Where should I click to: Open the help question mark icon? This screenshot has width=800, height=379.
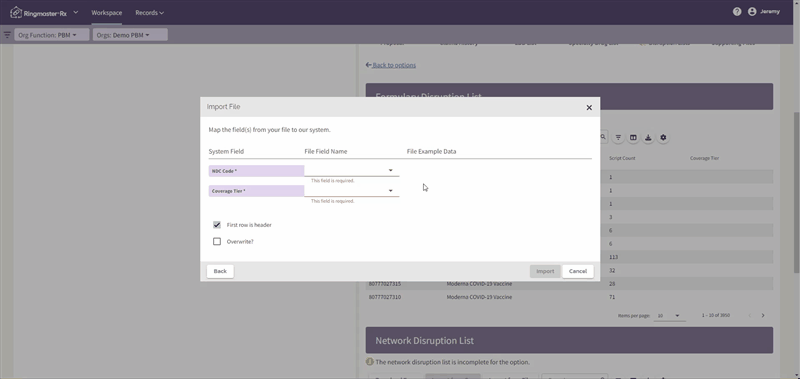point(737,12)
